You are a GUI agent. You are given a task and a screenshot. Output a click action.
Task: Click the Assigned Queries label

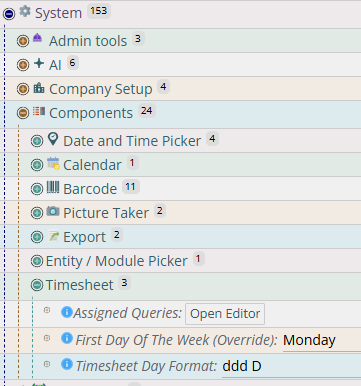[127, 313]
